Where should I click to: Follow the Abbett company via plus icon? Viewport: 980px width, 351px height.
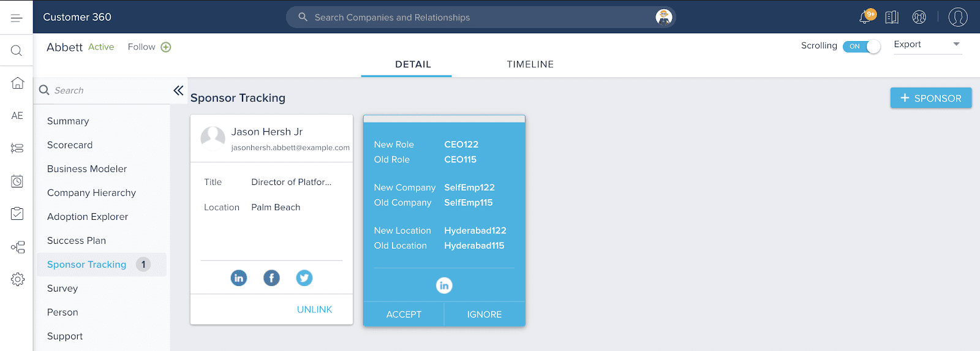point(166,47)
